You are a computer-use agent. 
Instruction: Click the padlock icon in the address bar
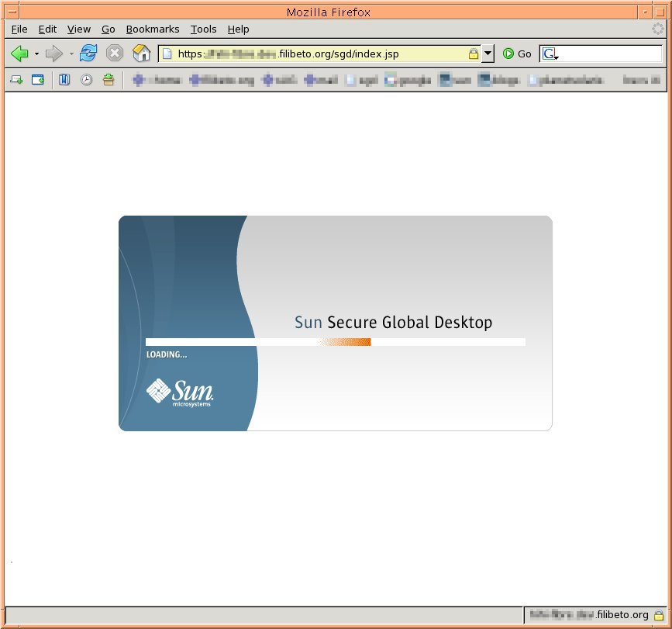click(x=473, y=54)
